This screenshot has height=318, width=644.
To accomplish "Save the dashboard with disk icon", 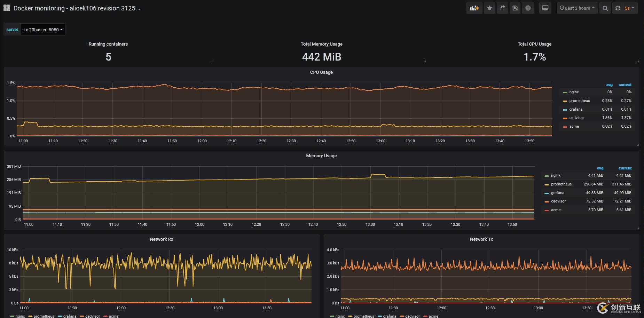I will pos(515,8).
